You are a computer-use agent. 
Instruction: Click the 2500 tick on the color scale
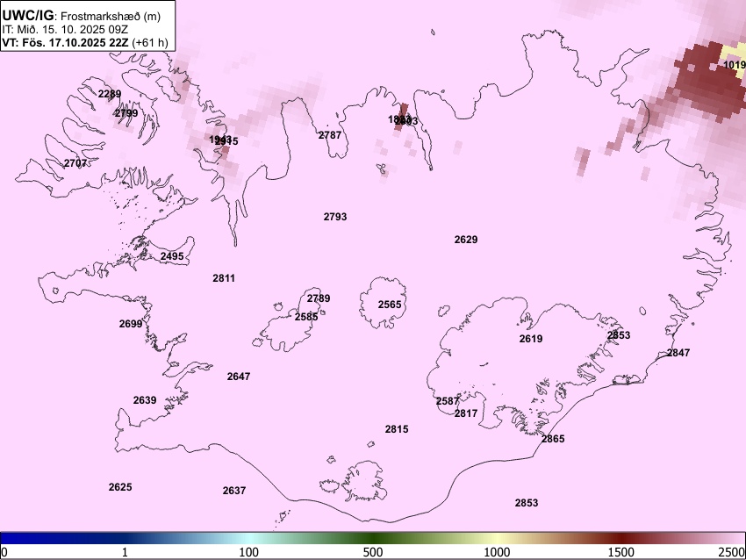(732, 552)
